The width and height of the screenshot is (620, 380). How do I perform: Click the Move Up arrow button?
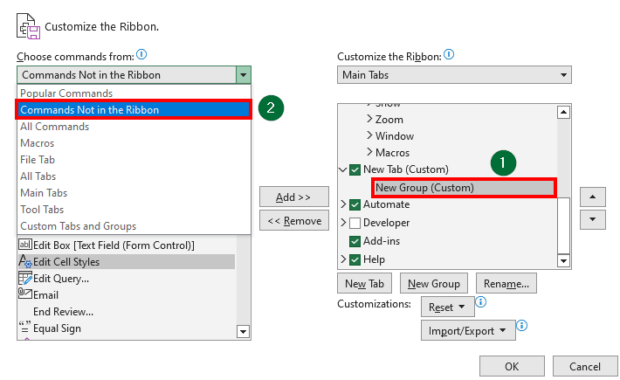point(592,197)
